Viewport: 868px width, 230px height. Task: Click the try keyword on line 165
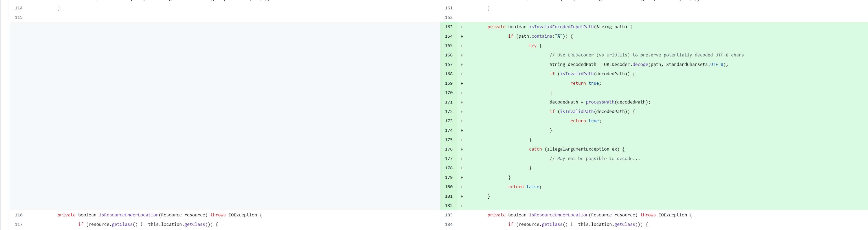[x=532, y=46]
